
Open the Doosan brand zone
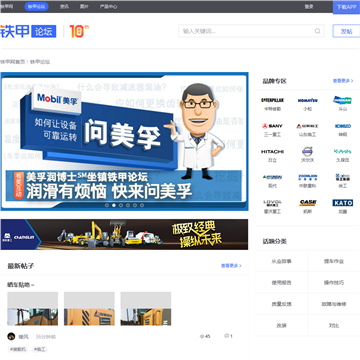pyautogui.click(x=342, y=104)
